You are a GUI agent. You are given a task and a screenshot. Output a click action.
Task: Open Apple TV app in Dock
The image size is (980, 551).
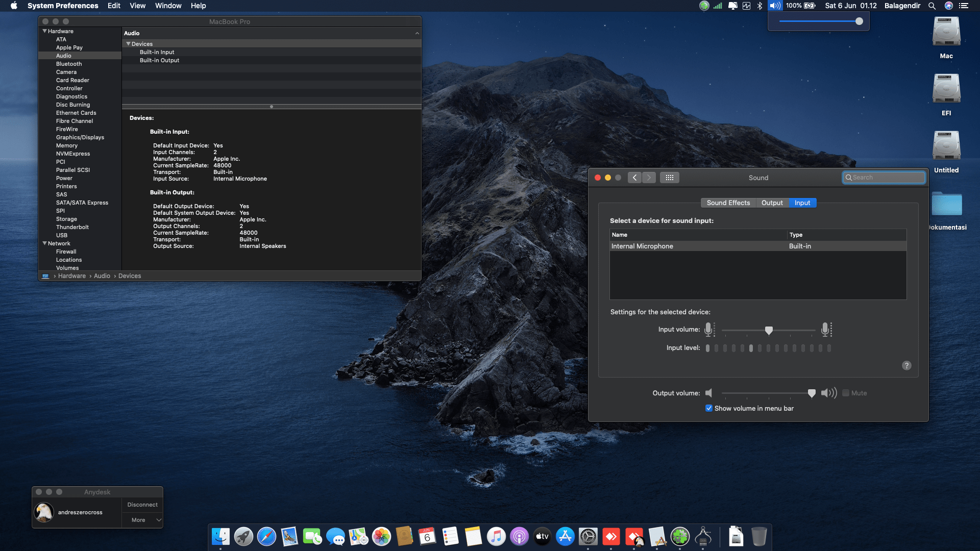click(x=542, y=537)
